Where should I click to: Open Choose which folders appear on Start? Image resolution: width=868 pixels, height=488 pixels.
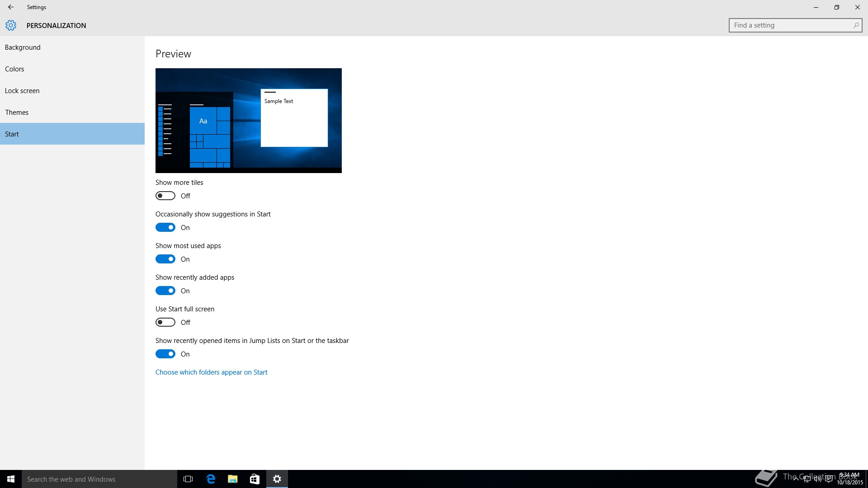(x=211, y=372)
